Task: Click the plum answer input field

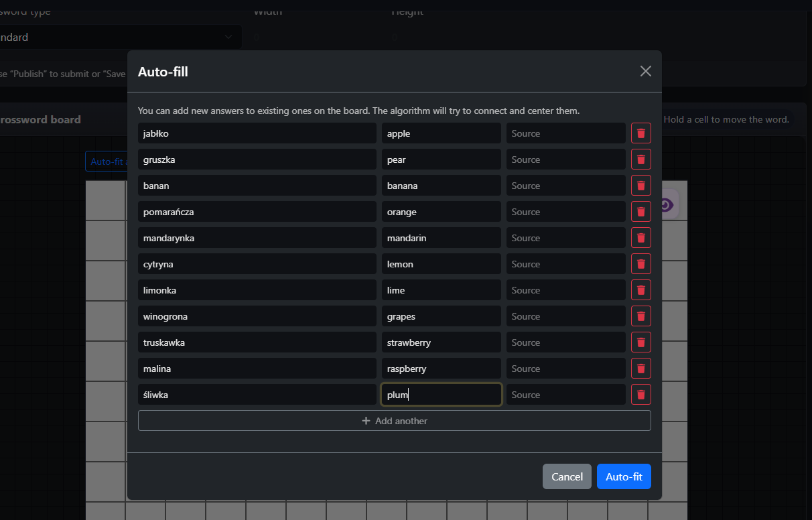Action: click(441, 394)
